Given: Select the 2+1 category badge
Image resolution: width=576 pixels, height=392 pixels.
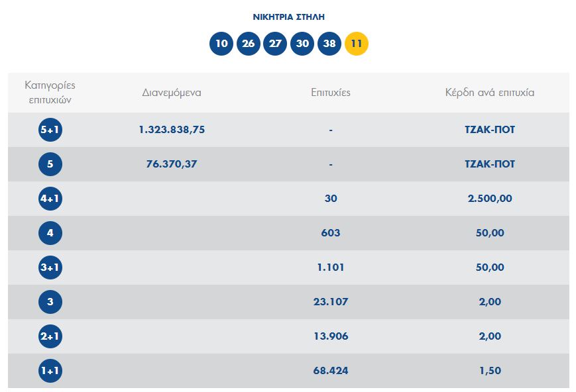Looking at the screenshot, I should [50, 336].
